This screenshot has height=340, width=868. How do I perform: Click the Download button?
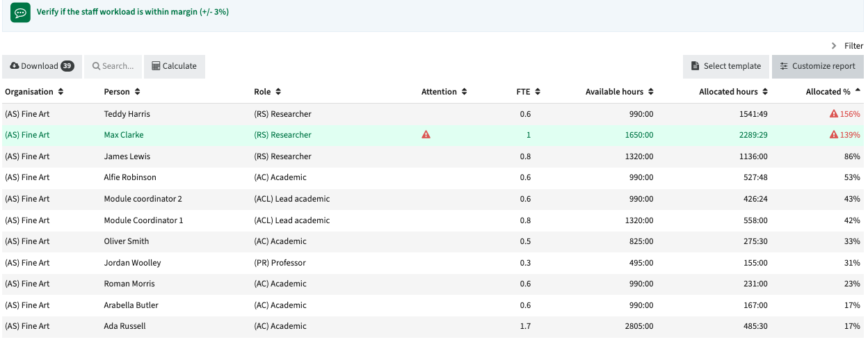click(x=42, y=66)
